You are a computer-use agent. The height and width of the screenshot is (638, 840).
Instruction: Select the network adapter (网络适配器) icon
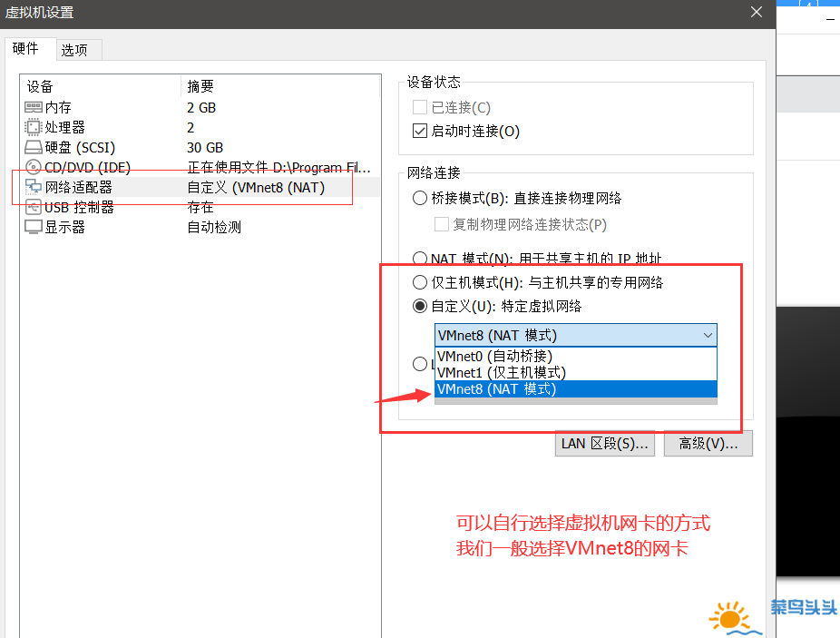(34, 187)
